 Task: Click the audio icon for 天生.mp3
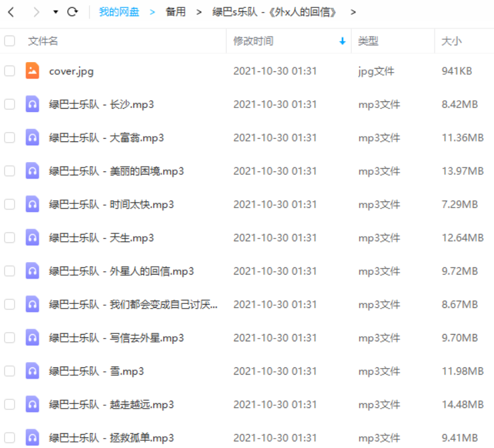pos(32,237)
